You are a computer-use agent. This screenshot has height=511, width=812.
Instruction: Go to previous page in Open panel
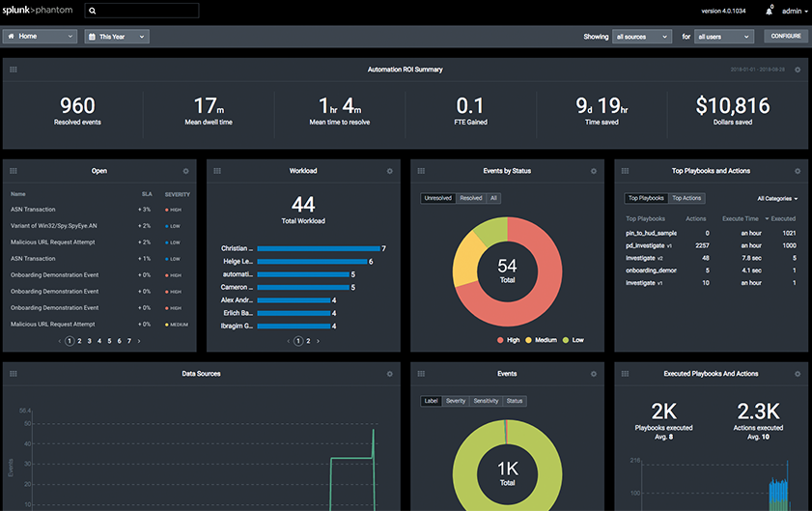click(60, 341)
